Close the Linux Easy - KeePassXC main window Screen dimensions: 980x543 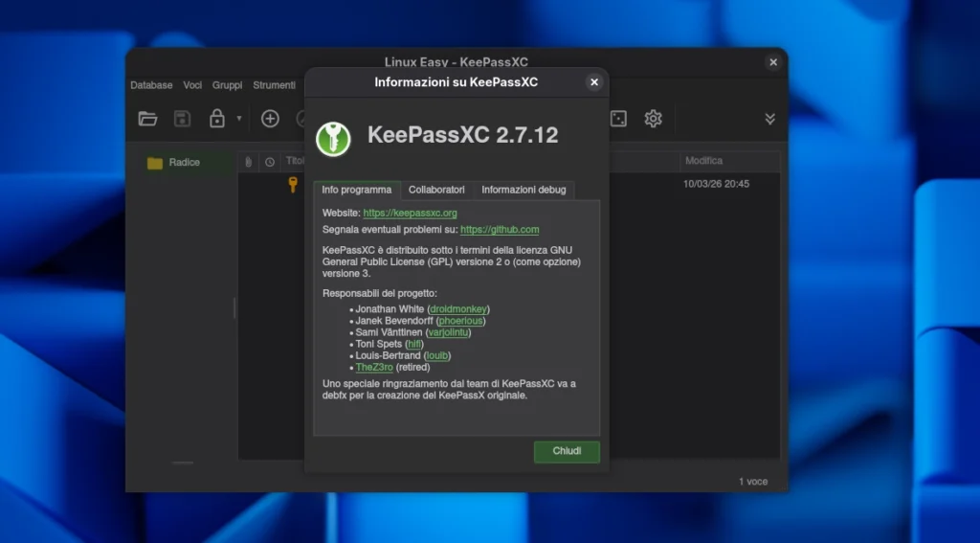click(773, 62)
